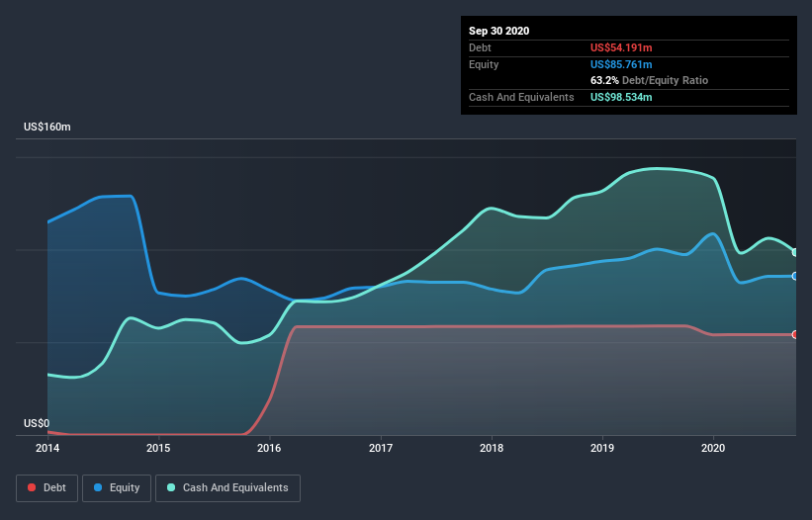Click the teal Cash end point marker
This screenshot has height=520, width=812.
click(795, 252)
